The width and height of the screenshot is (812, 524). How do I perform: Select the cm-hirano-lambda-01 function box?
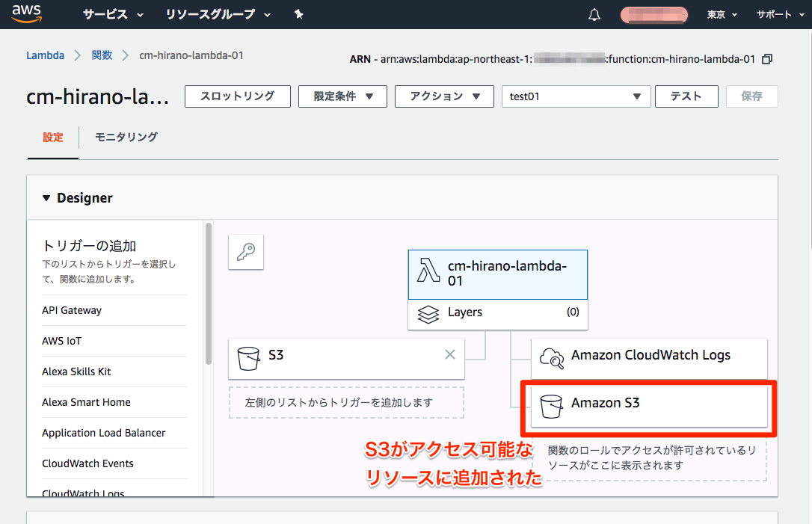pyautogui.click(x=498, y=274)
